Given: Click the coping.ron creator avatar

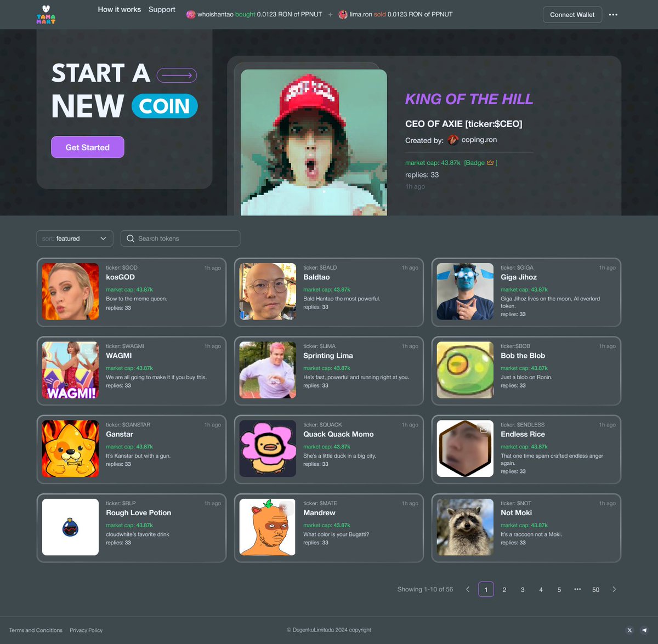Looking at the screenshot, I should click(x=453, y=140).
